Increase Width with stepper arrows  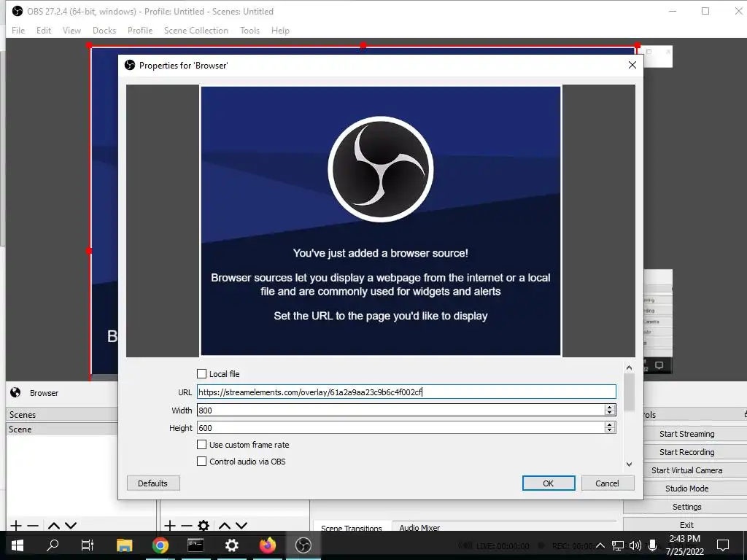pyautogui.click(x=610, y=407)
